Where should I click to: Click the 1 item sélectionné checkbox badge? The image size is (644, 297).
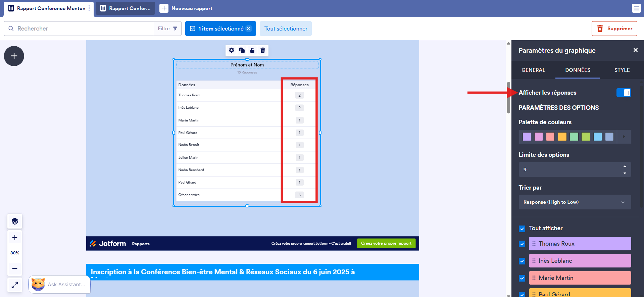point(193,29)
